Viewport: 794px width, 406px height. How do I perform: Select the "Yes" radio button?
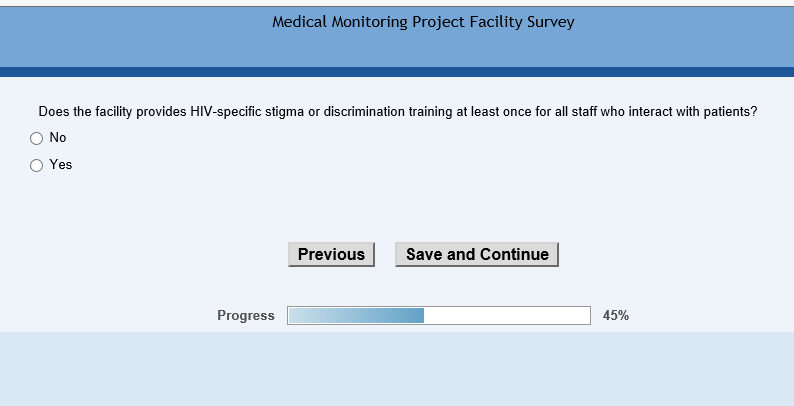point(37,166)
